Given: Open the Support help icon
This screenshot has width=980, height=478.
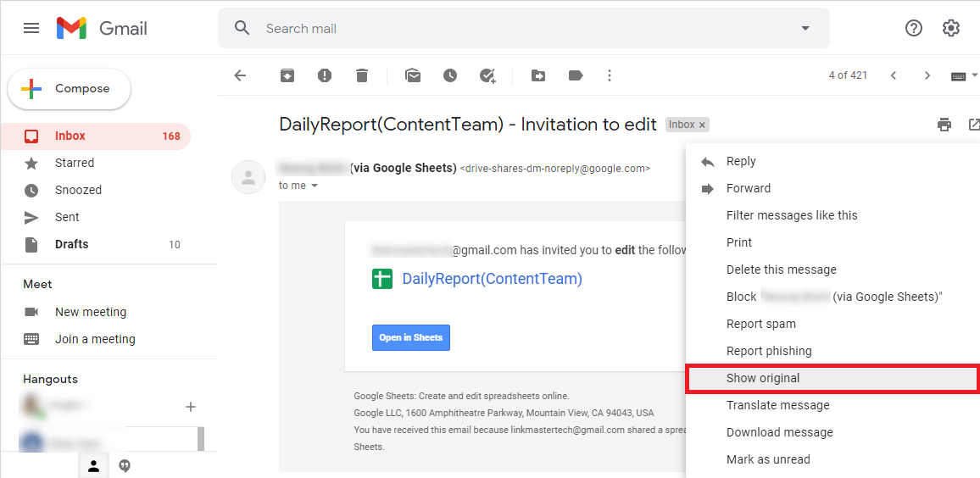Looking at the screenshot, I should coord(914,28).
